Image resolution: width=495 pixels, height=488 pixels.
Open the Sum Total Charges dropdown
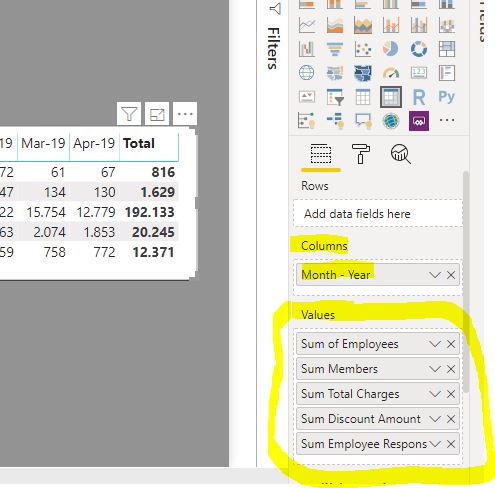click(435, 394)
